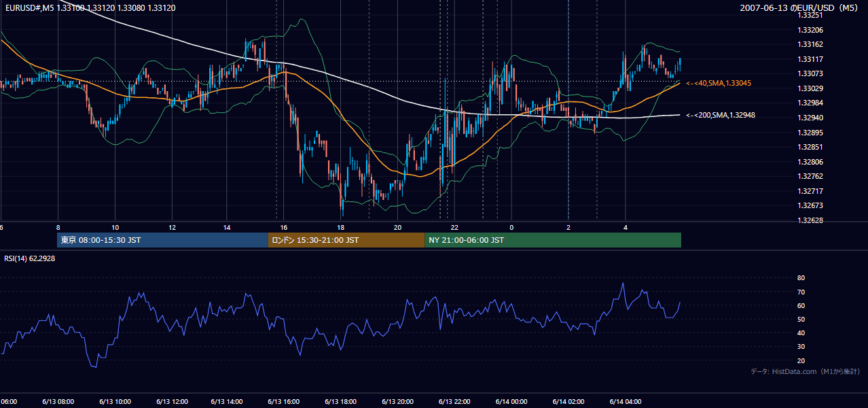Click the RSI scale label 50
This screenshot has height=408, width=868.
(x=801, y=319)
